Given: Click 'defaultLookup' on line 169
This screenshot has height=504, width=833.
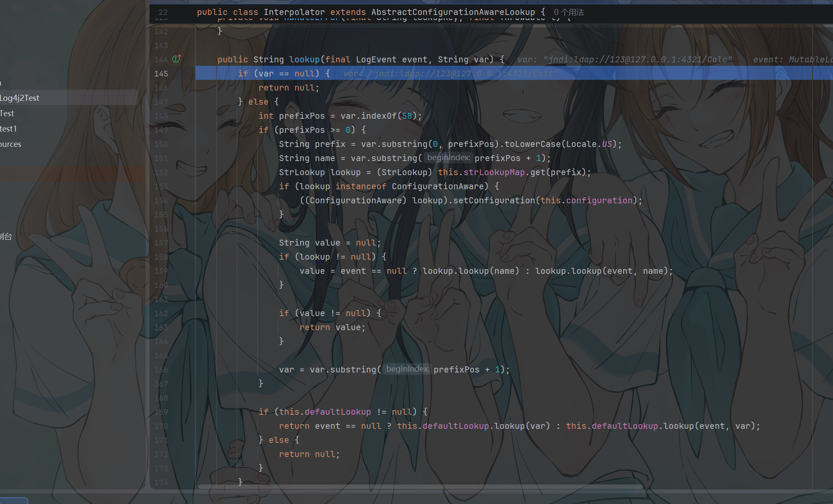Looking at the screenshot, I should point(337,412).
